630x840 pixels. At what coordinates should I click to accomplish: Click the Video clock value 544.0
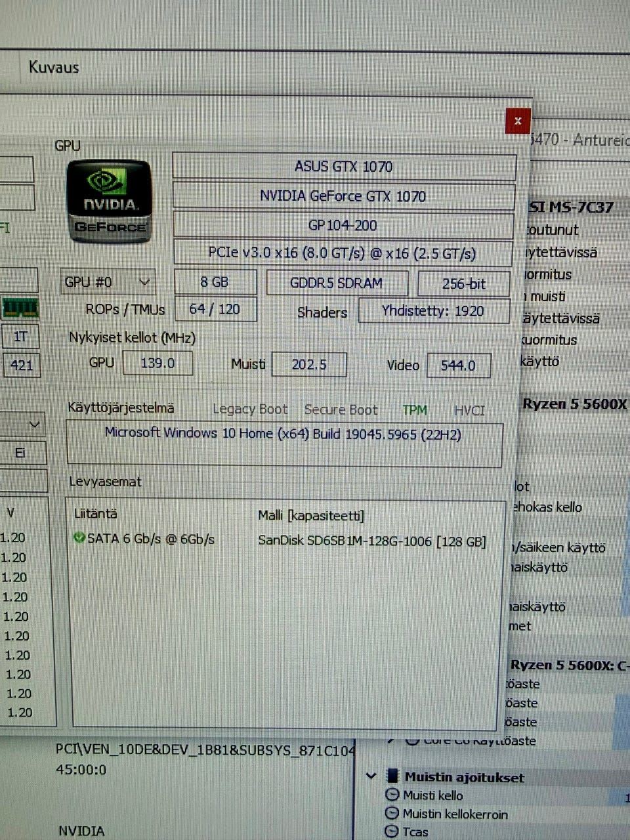pos(458,365)
